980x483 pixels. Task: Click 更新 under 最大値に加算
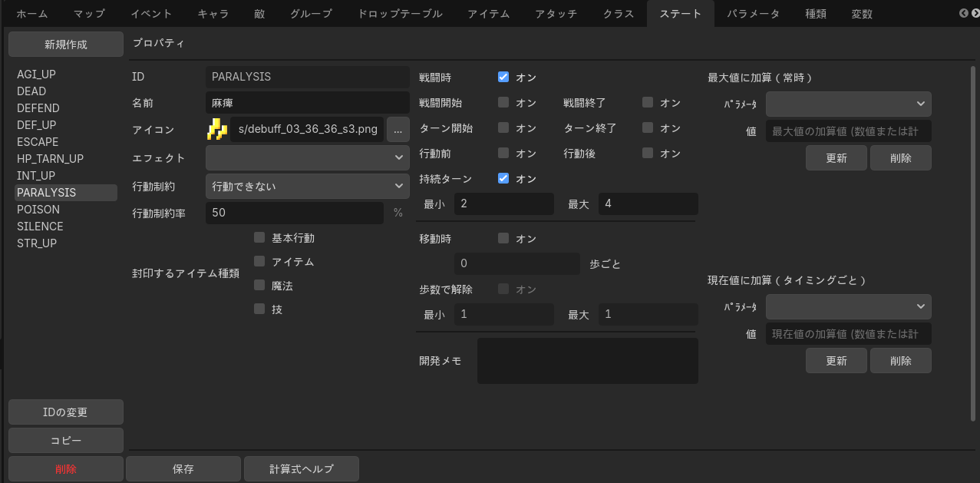point(836,158)
